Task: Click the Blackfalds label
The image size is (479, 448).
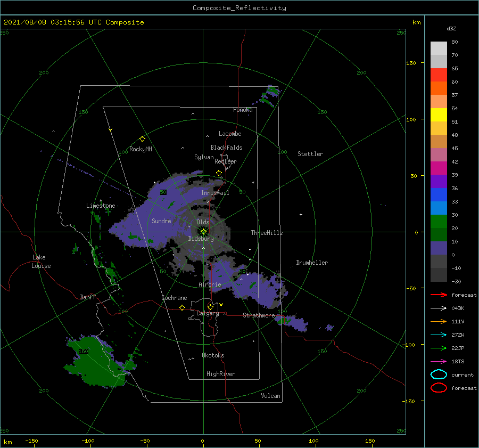Action: tap(226, 148)
